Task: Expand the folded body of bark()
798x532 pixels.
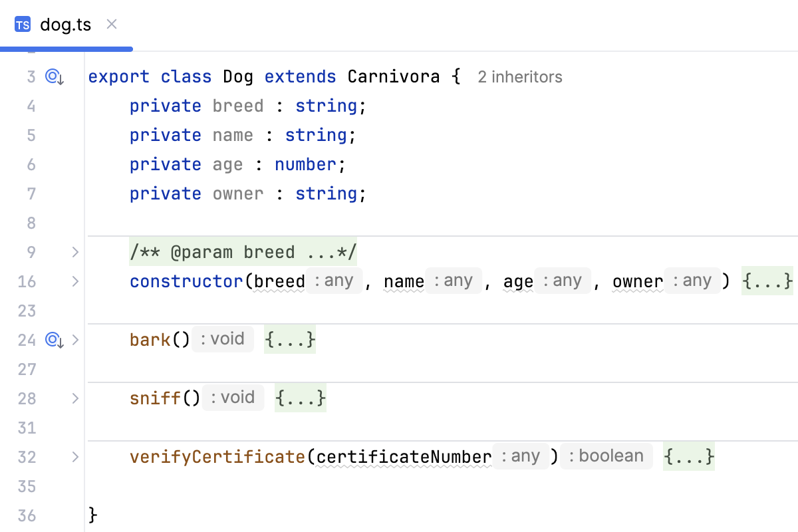Action: (289, 339)
